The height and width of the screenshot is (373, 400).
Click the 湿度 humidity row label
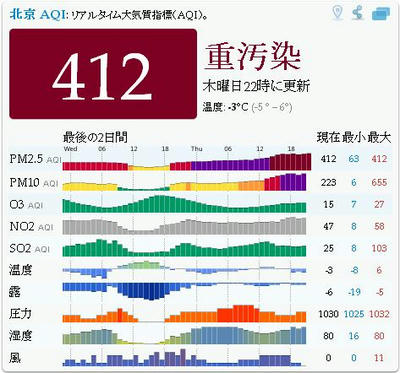pos(20,335)
